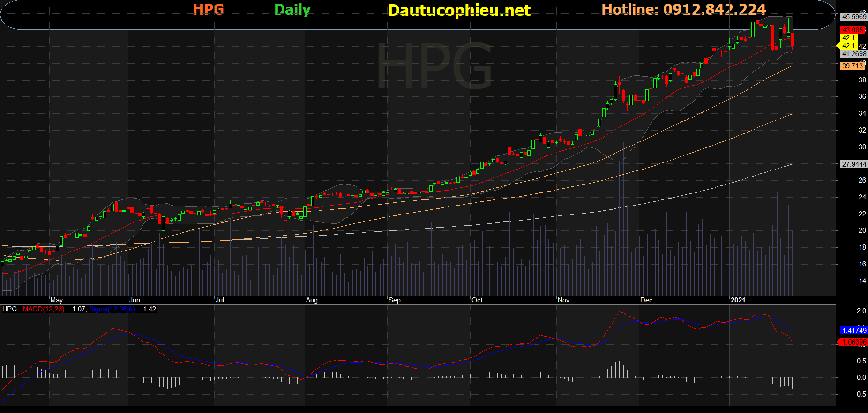Click the 30 price axis tick
The height and width of the screenshot is (413, 868).
tap(862, 147)
